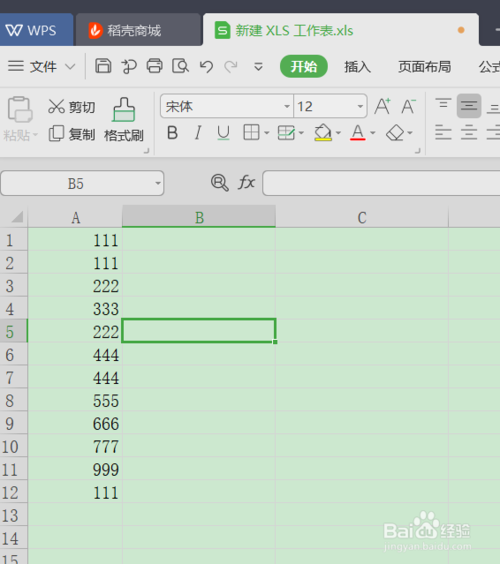Increase font size with A+ icon

click(x=382, y=106)
